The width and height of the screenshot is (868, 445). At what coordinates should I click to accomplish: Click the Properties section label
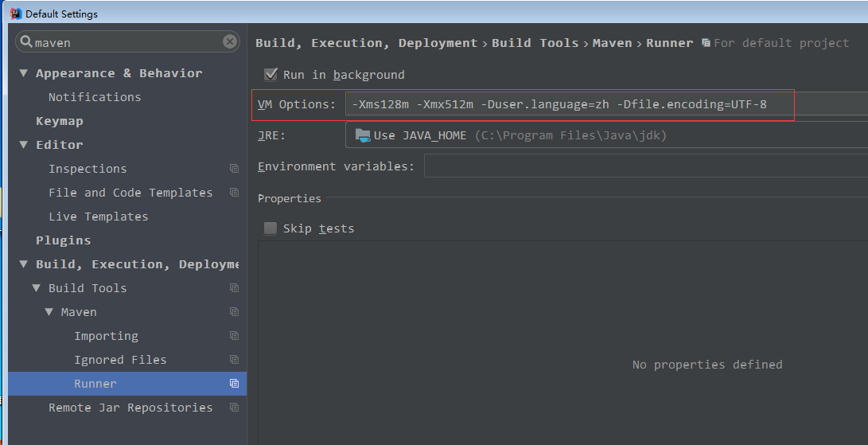click(290, 198)
